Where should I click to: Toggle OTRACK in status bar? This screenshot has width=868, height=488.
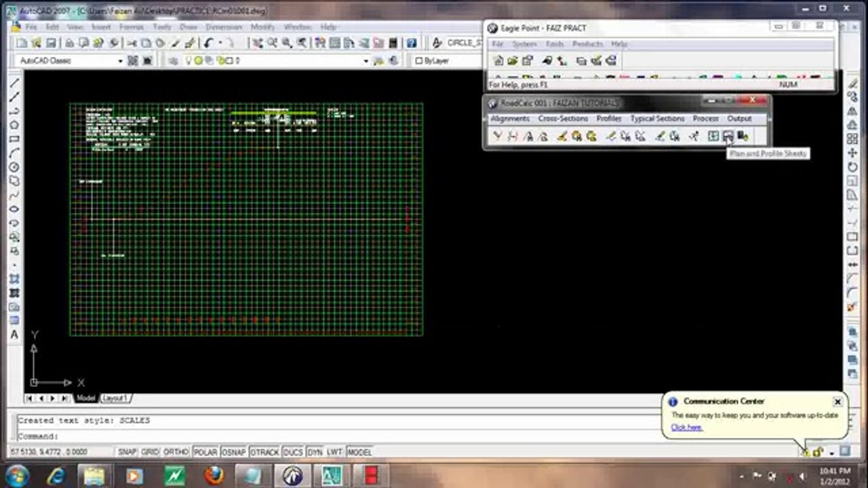pos(264,452)
